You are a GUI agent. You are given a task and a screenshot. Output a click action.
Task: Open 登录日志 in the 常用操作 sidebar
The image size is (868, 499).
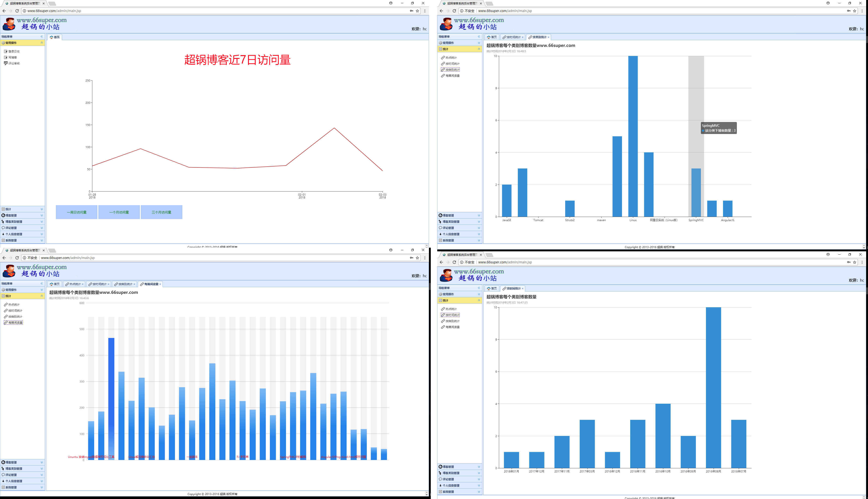pyautogui.click(x=14, y=52)
